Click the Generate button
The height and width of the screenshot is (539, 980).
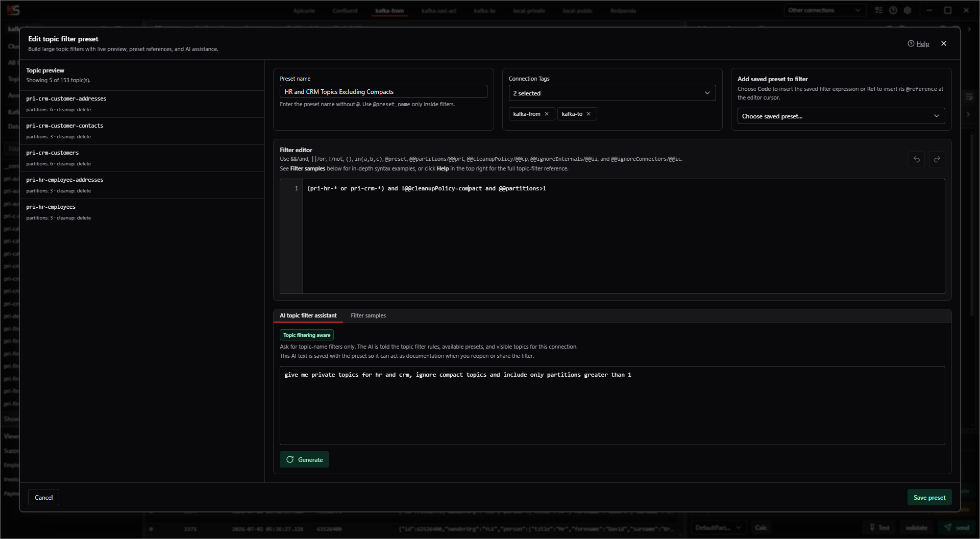(x=304, y=459)
